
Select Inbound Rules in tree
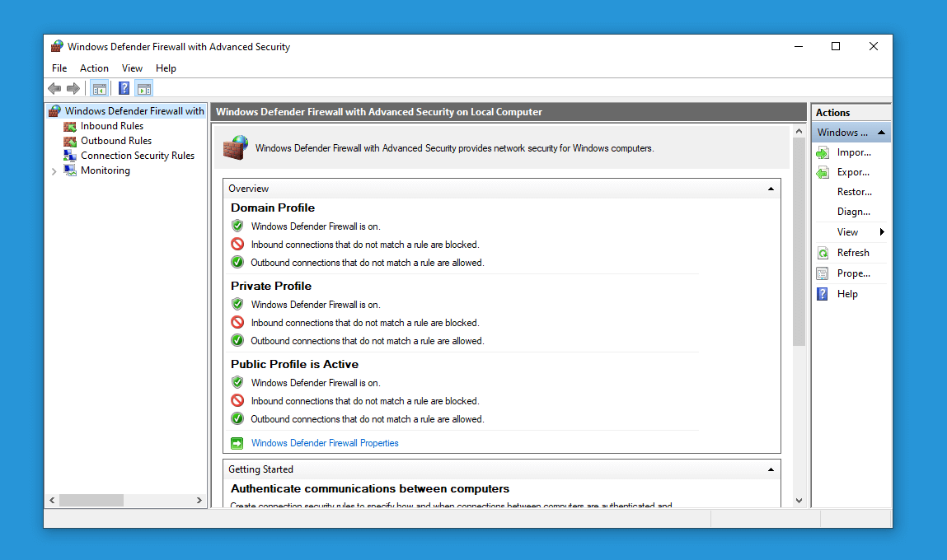(x=112, y=126)
